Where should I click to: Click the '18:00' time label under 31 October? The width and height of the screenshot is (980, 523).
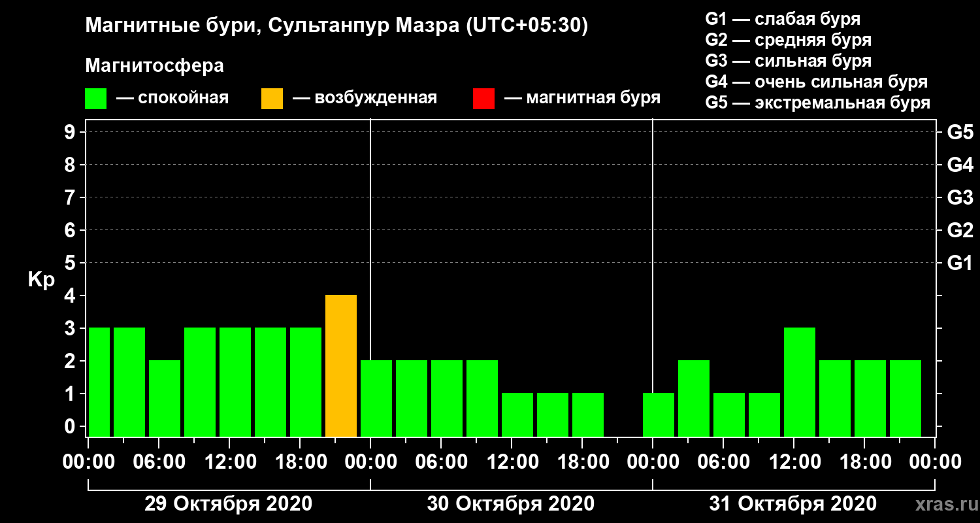[864, 462]
